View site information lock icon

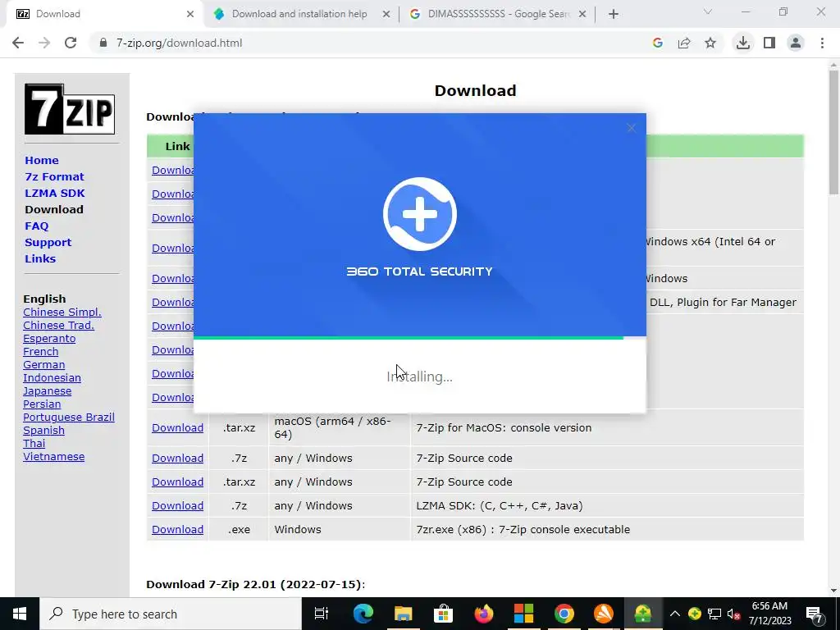click(103, 43)
